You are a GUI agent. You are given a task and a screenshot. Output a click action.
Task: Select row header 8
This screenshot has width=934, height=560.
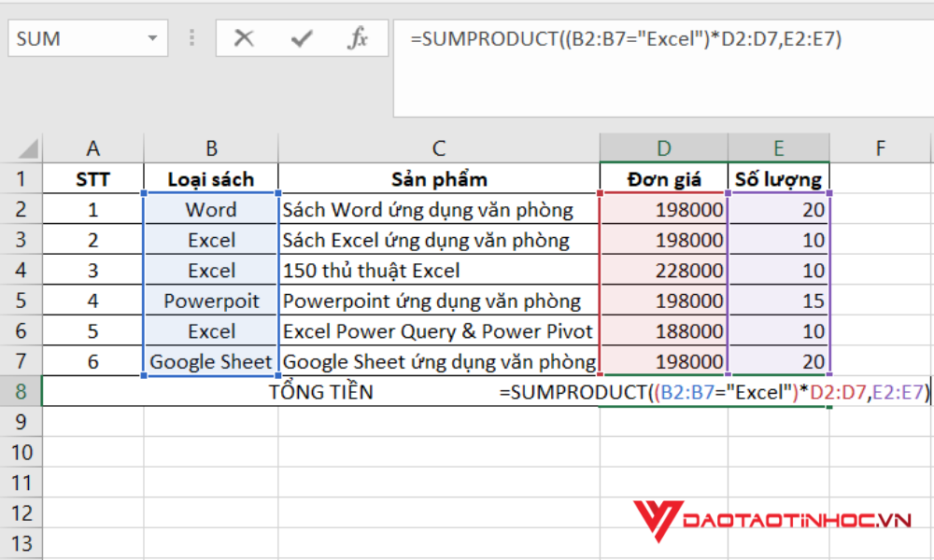(22, 391)
